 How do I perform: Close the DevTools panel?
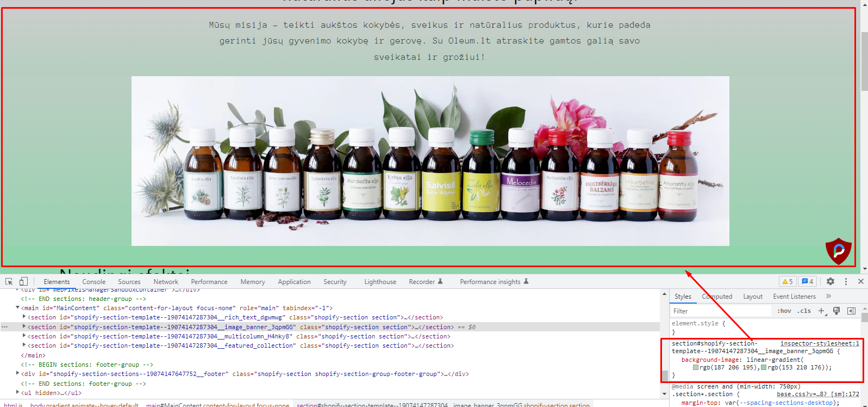pyautogui.click(x=861, y=281)
